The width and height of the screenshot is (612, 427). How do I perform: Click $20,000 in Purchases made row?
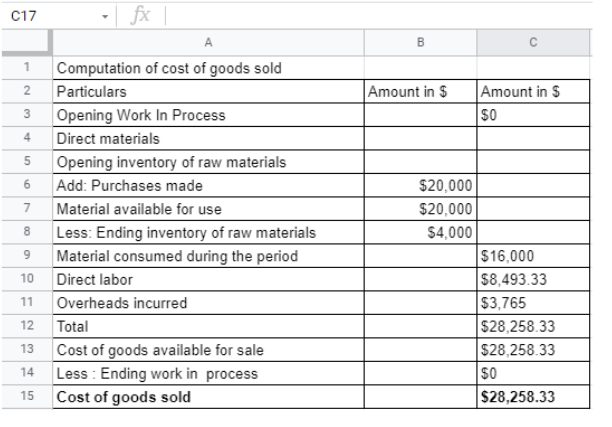[x=420, y=185]
